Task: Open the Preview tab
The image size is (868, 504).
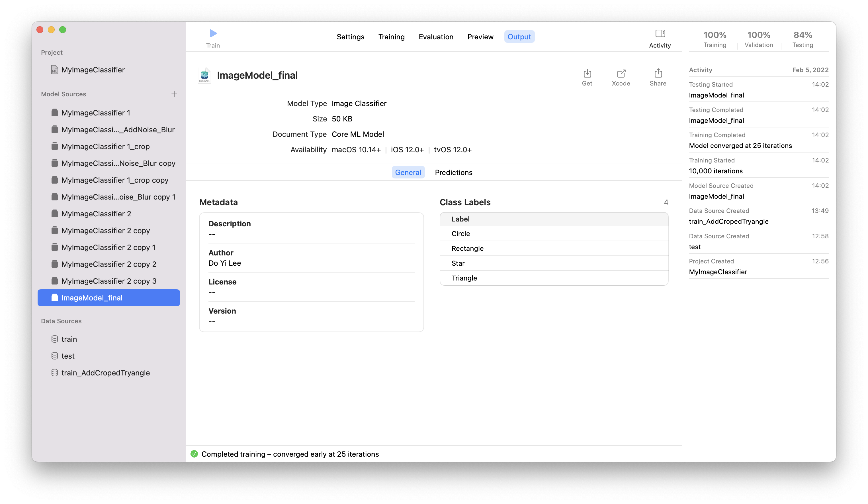Action: pyautogui.click(x=480, y=37)
